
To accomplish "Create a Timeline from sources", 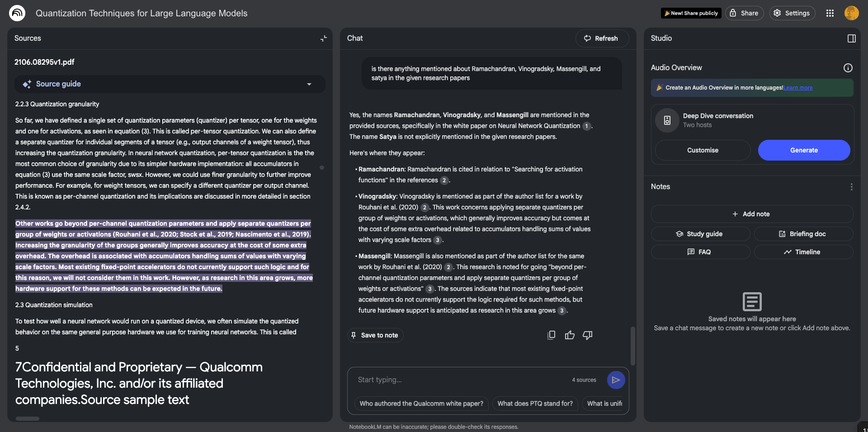I will point(803,252).
